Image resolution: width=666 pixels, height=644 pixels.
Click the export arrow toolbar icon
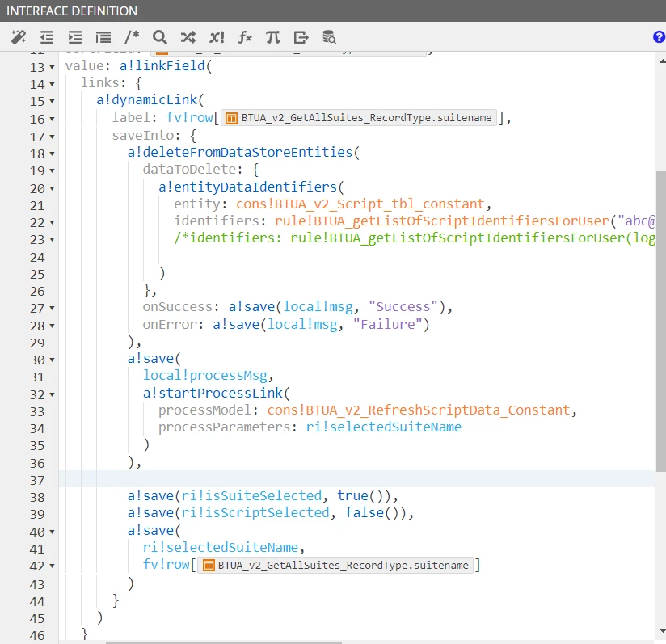(301, 37)
